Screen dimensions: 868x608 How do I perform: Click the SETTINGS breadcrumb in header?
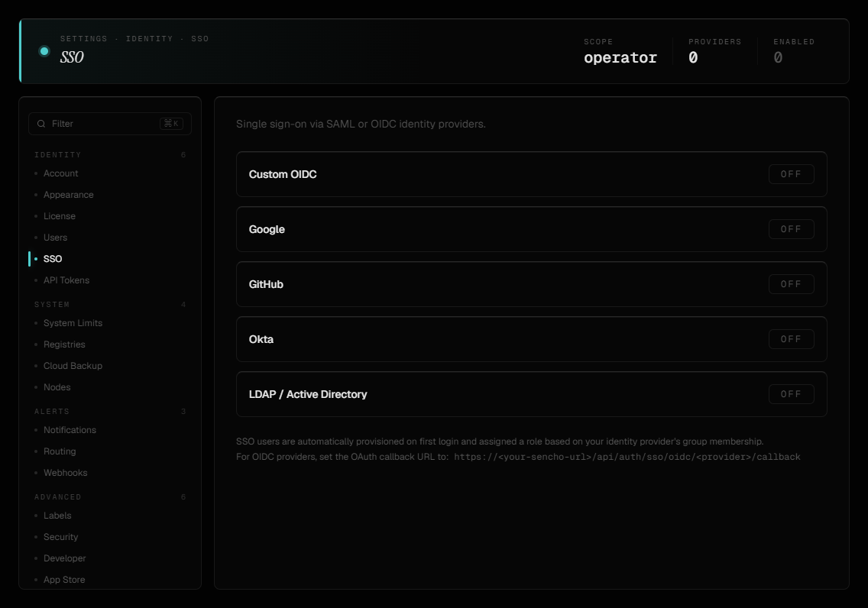(83, 39)
